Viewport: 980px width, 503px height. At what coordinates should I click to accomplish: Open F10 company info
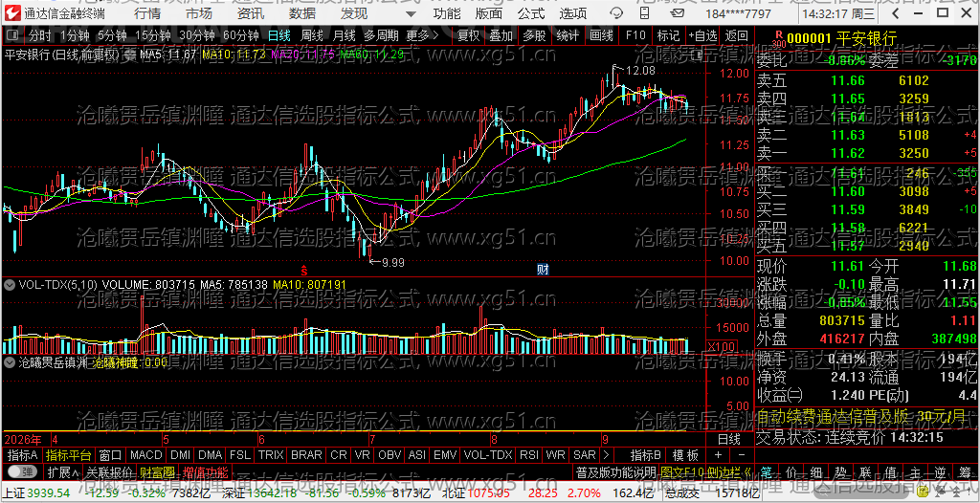pyautogui.click(x=635, y=36)
